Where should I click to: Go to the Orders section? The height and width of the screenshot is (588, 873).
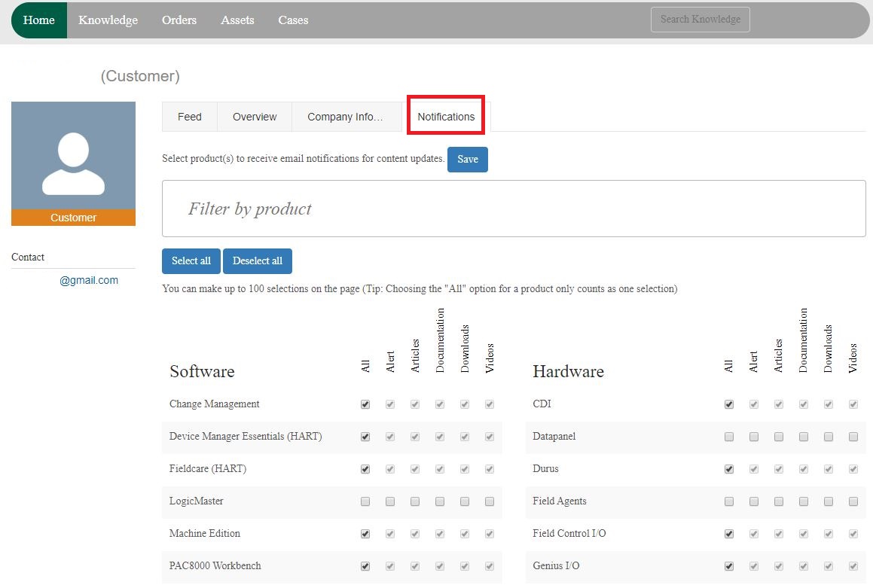point(179,20)
